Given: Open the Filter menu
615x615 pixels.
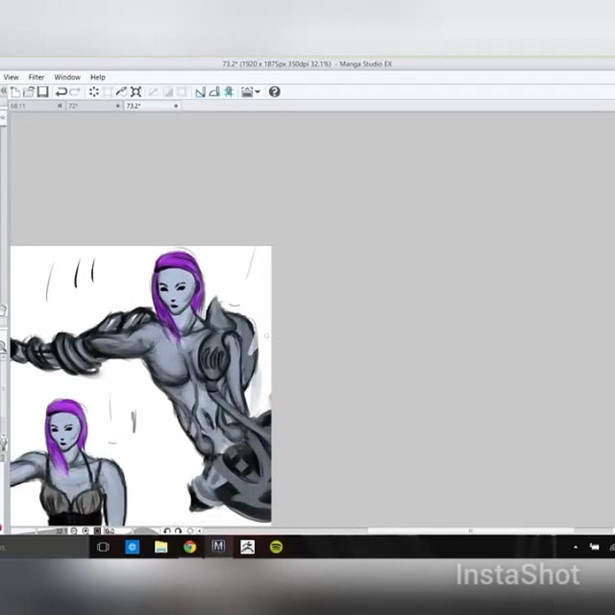Looking at the screenshot, I should click(36, 77).
